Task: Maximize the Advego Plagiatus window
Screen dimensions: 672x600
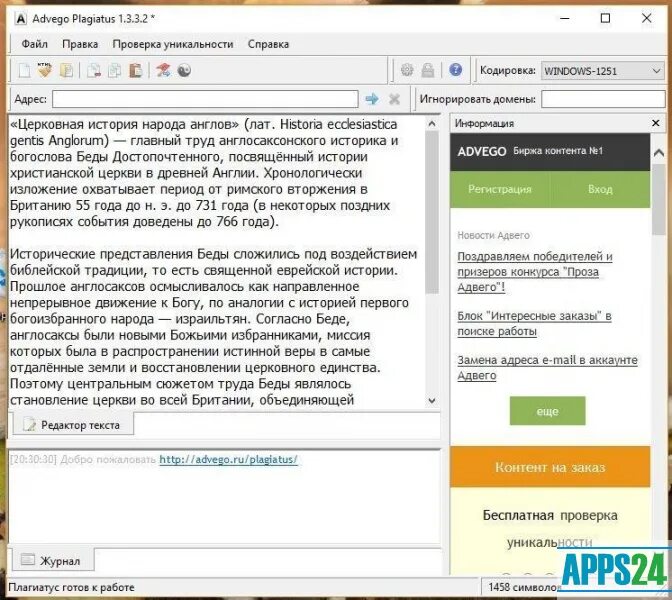Action: tap(605, 18)
